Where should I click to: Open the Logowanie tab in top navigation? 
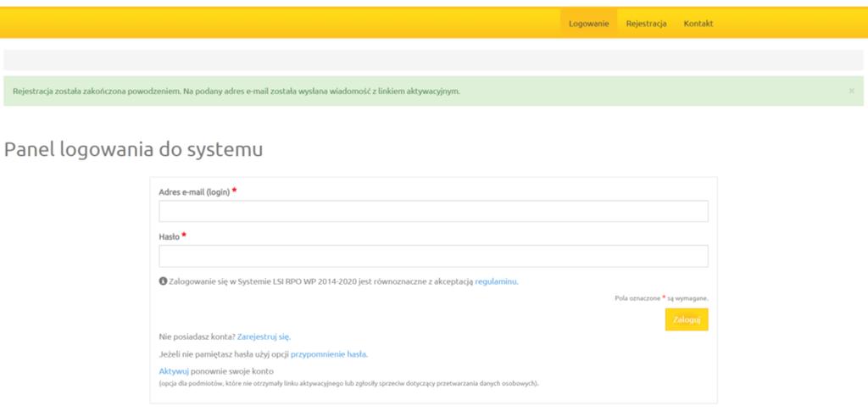[x=588, y=24]
